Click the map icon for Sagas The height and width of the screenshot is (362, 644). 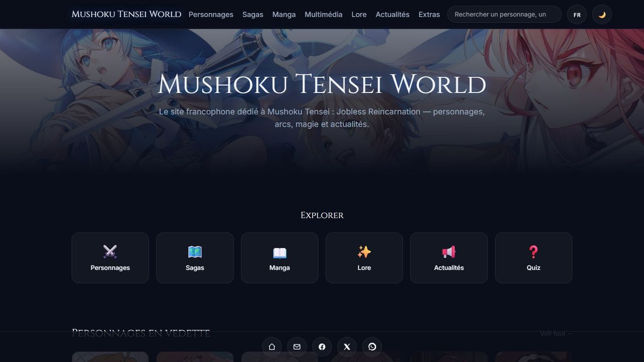tap(195, 251)
